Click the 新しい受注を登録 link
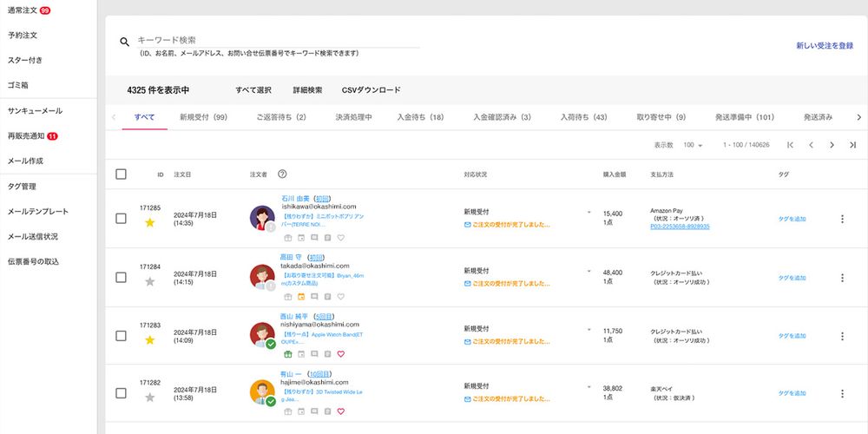Viewport: 868px width, 434px height. 825,45
